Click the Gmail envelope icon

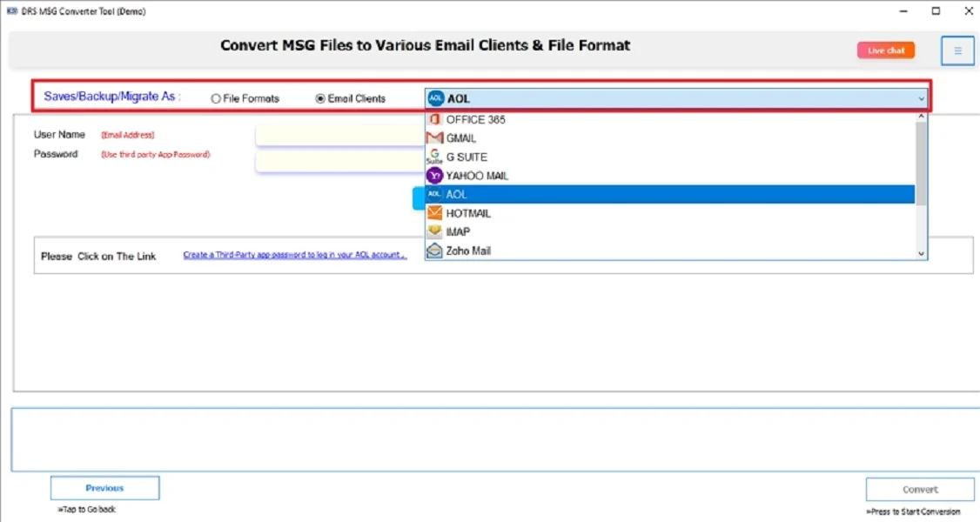pos(434,138)
